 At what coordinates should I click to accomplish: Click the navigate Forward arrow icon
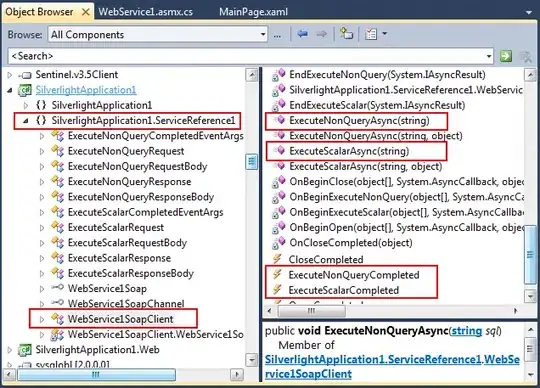(x=322, y=34)
